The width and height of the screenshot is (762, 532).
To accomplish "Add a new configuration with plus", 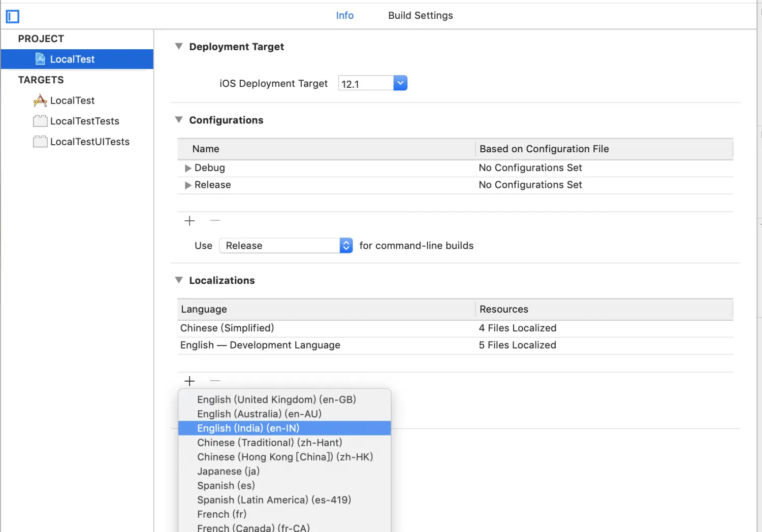I will click(x=189, y=221).
